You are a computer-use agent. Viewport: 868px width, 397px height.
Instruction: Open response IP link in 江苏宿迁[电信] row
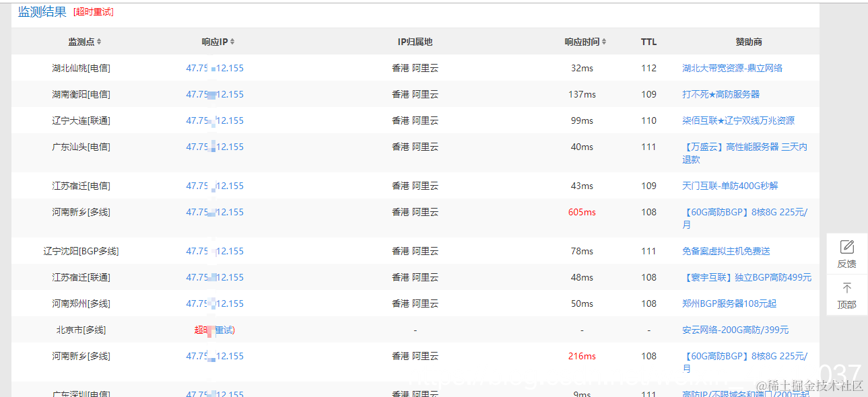(x=215, y=186)
